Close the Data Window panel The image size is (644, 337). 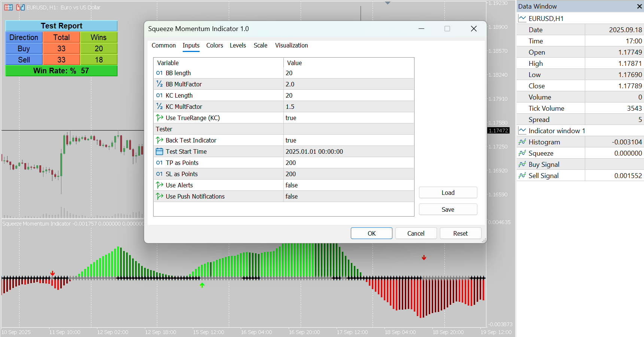point(640,6)
